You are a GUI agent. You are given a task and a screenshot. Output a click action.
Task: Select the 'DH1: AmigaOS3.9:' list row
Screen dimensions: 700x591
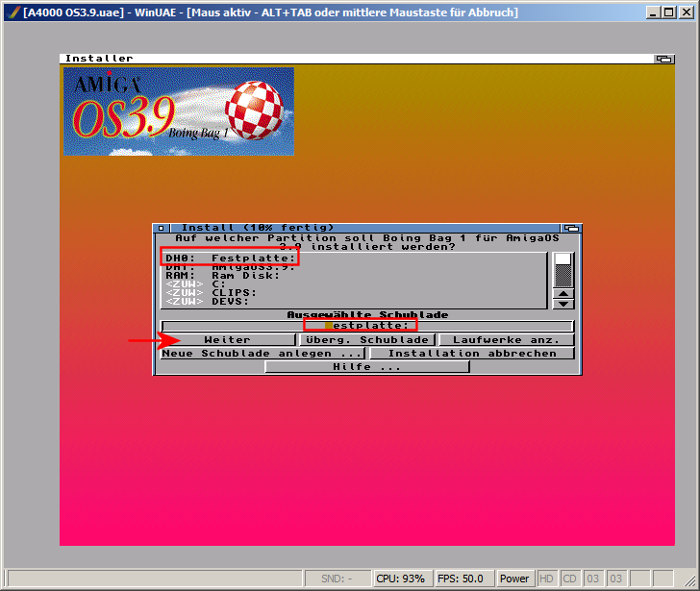pyautogui.click(x=353, y=267)
